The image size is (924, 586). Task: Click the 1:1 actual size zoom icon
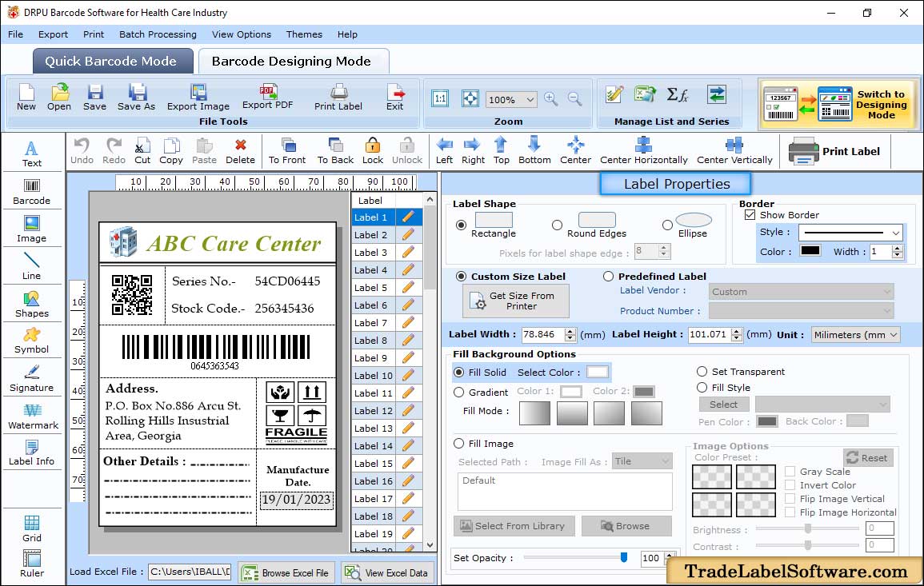click(x=440, y=98)
